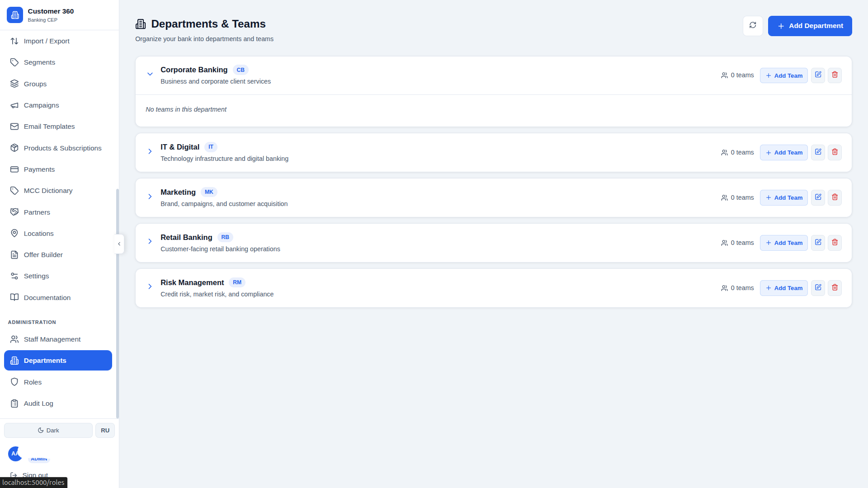868x488 pixels.
Task: Click the AA user avatar
Action: coord(15,453)
